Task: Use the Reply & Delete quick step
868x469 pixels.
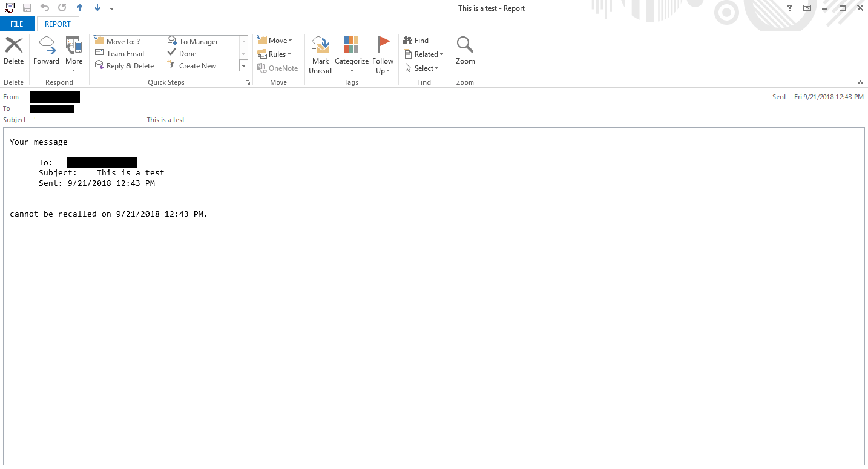Action: coord(125,65)
